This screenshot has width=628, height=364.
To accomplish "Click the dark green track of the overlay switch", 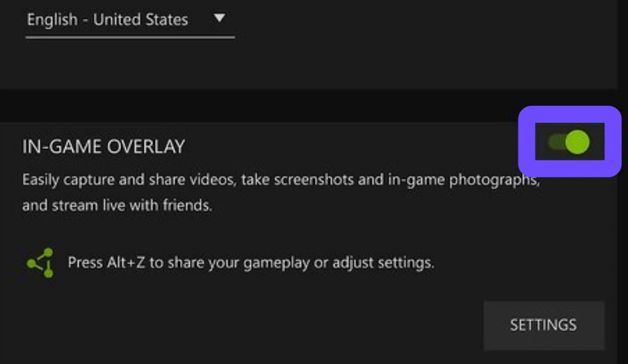I will [x=556, y=143].
